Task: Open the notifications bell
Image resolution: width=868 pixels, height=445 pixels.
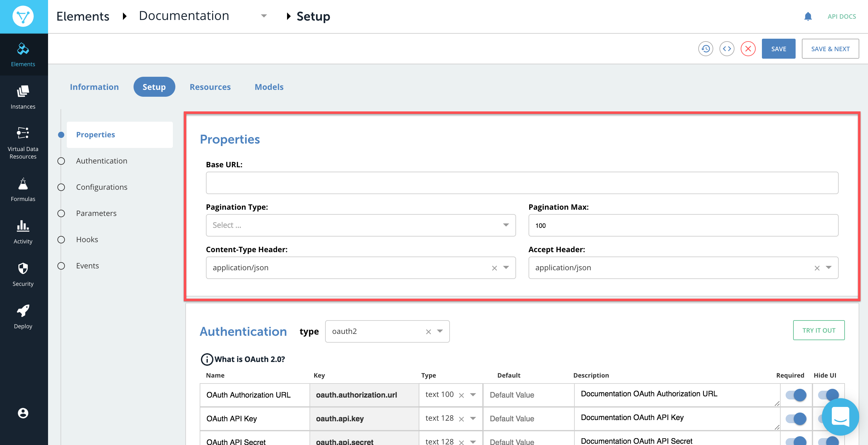Action: point(808,16)
